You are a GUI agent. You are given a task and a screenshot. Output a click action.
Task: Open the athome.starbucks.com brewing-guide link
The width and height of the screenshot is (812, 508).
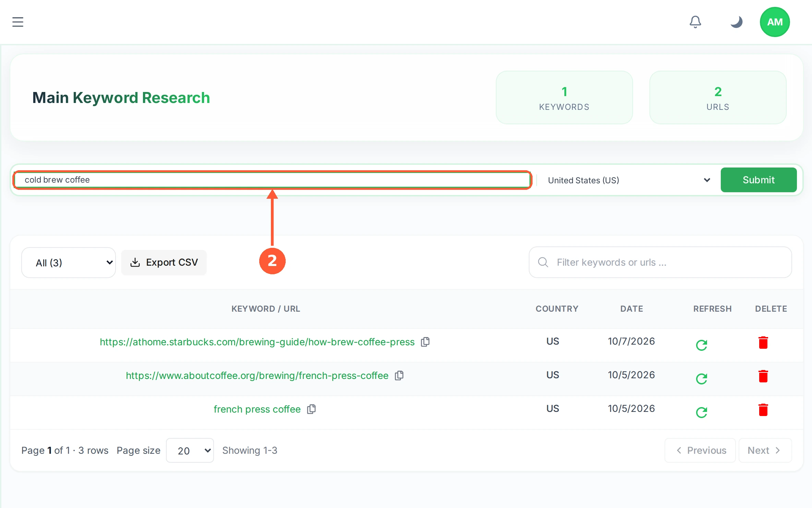click(257, 342)
